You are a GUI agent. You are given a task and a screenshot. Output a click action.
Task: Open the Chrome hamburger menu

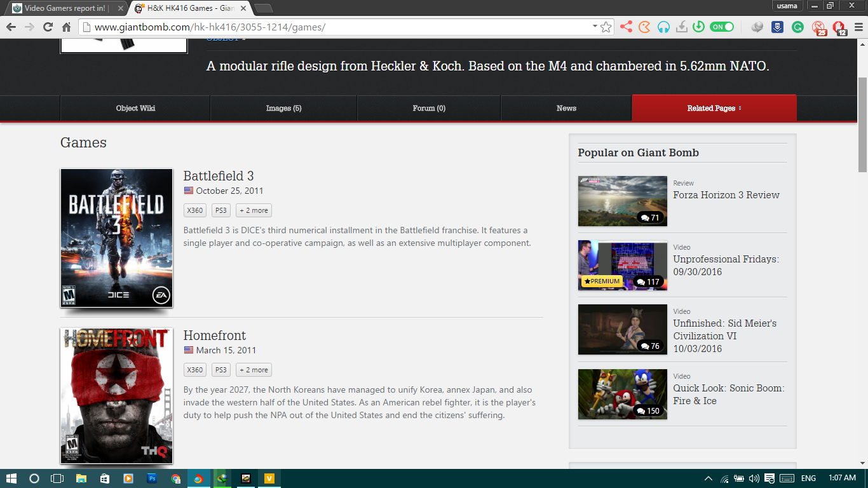(857, 27)
